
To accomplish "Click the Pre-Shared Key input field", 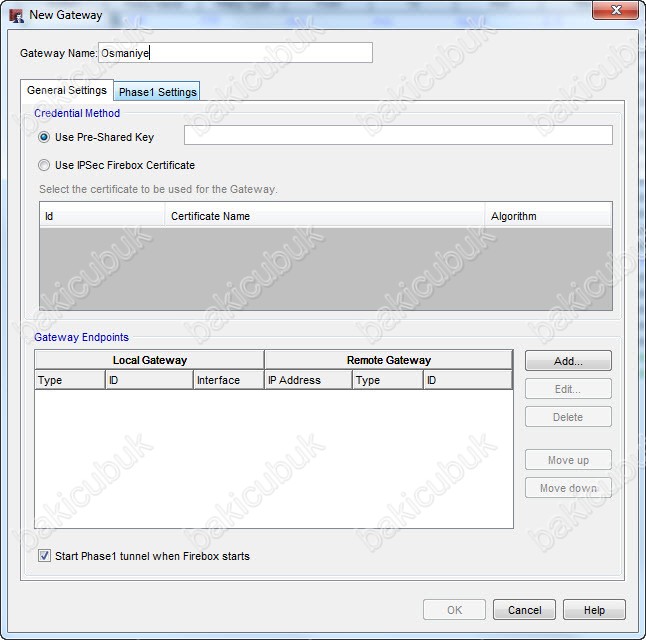I will point(398,136).
